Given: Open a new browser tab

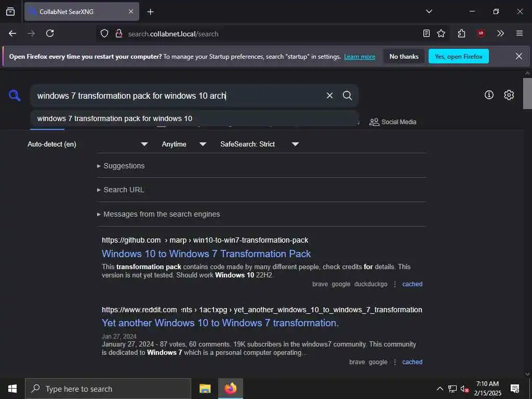Looking at the screenshot, I should tap(150, 12).
